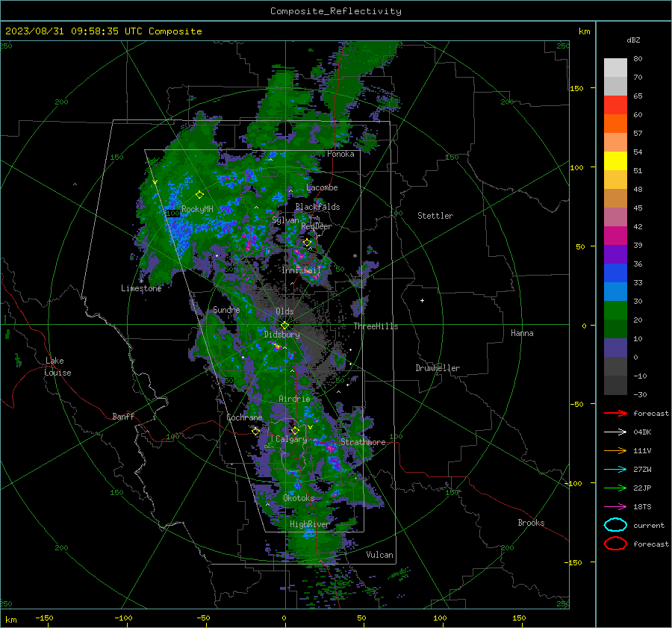Pick the light blue 33 dBZ swatch
Screen dimensions: 672x628
[x=615, y=291]
